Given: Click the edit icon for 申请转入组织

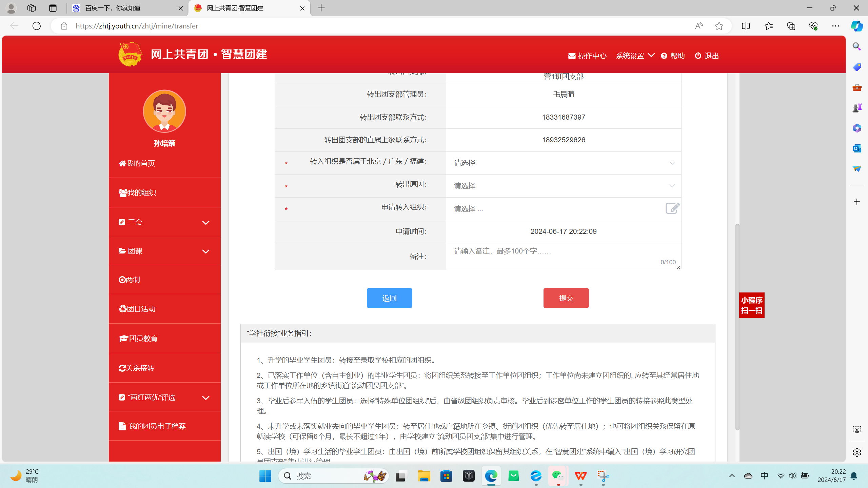Looking at the screenshot, I should tap(672, 208).
